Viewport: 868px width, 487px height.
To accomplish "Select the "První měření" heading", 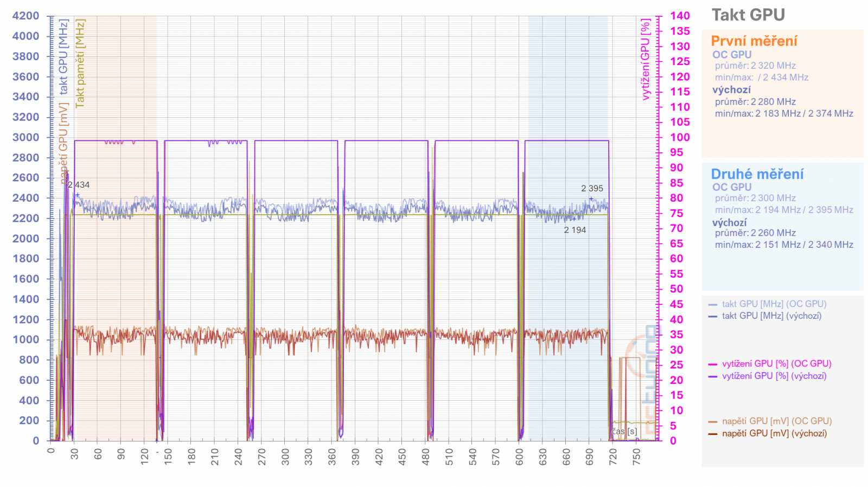I will point(754,41).
